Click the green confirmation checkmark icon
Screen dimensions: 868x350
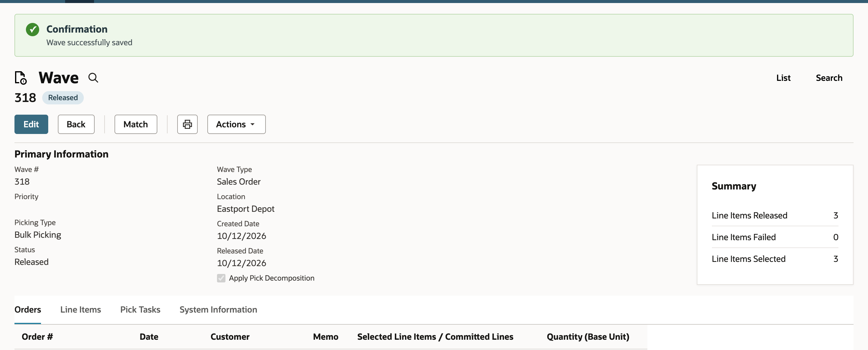click(33, 30)
